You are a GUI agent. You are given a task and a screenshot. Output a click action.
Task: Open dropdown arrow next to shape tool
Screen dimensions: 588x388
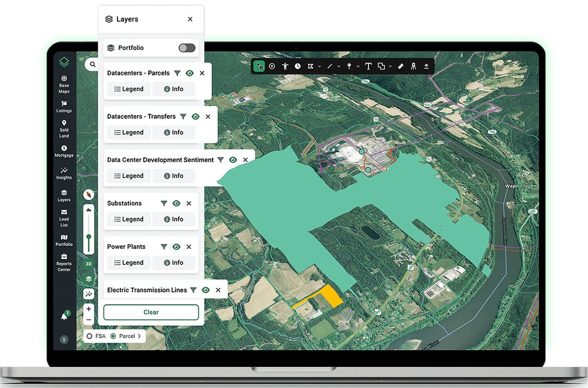390,66
